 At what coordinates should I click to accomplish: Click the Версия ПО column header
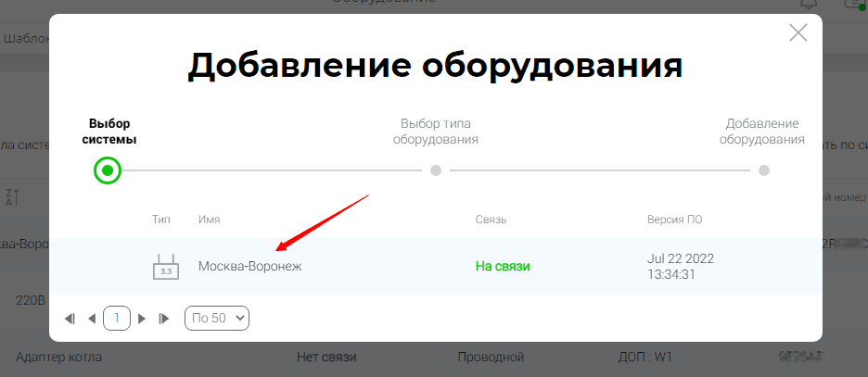pyautogui.click(x=675, y=220)
